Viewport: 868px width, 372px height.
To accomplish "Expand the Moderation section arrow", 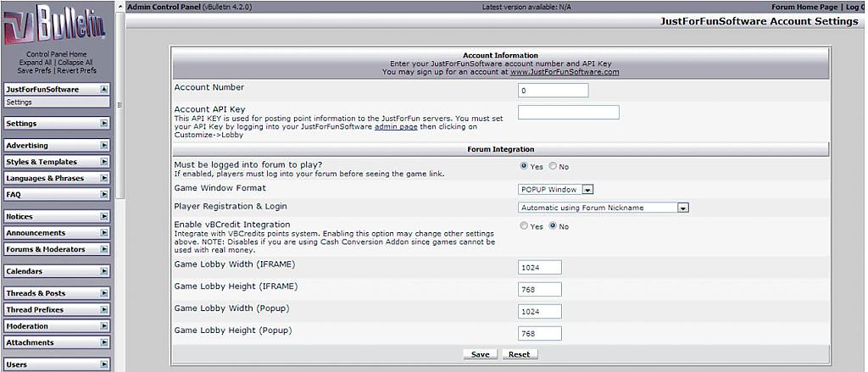I will [x=104, y=326].
